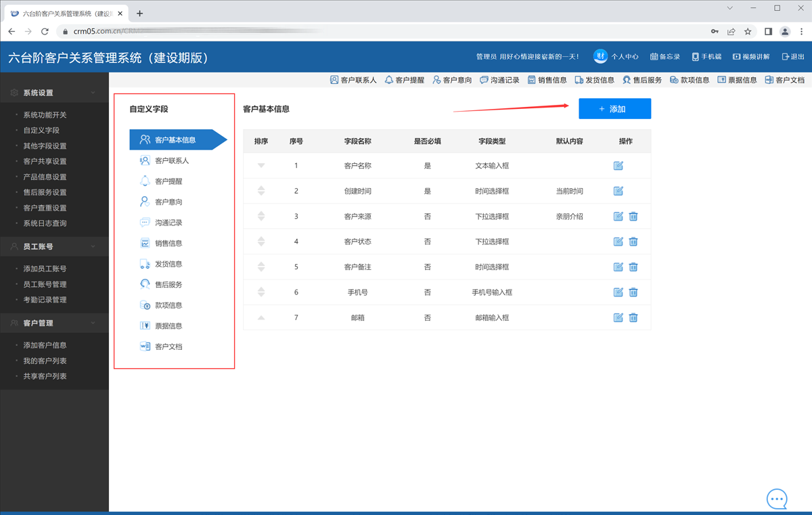
Task: Open 系统日志查询 in the sidebar
Action: (x=45, y=223)
